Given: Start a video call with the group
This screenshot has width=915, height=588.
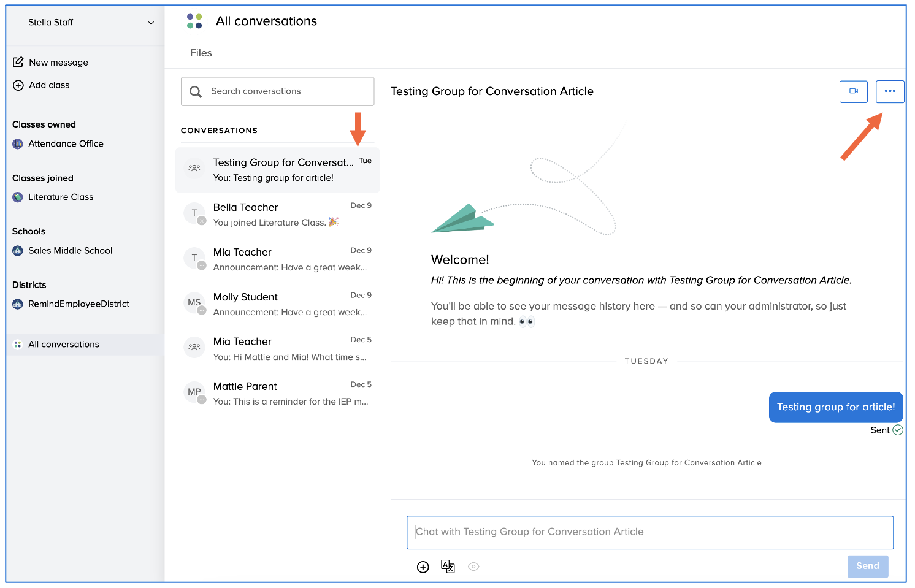Looking at the screenshot, I should [853, 91].
